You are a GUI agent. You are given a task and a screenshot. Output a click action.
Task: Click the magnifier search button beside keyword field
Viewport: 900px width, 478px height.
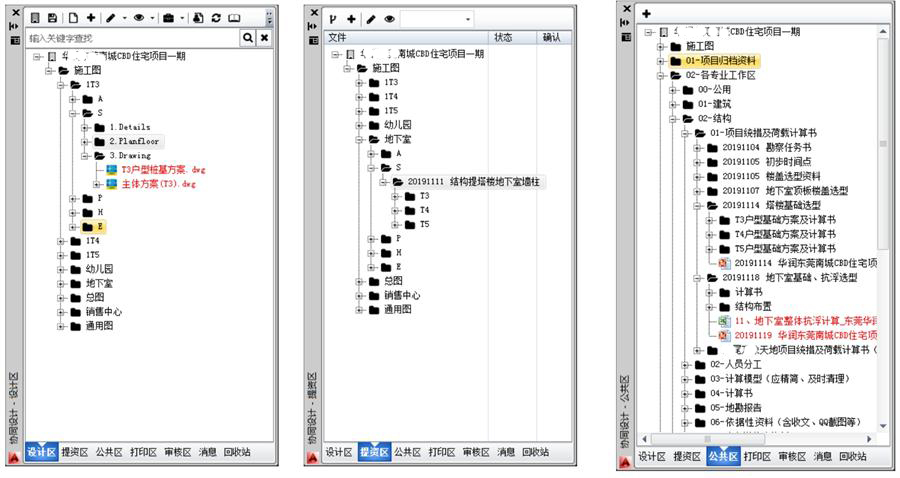pos(247,37)
